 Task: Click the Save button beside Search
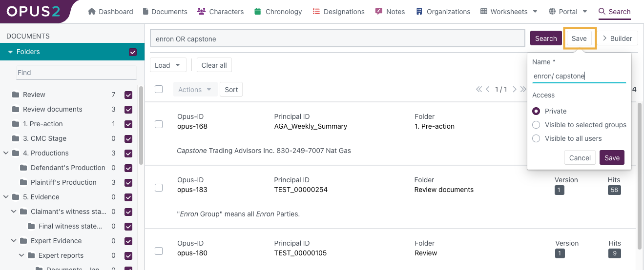click(579, 39)
